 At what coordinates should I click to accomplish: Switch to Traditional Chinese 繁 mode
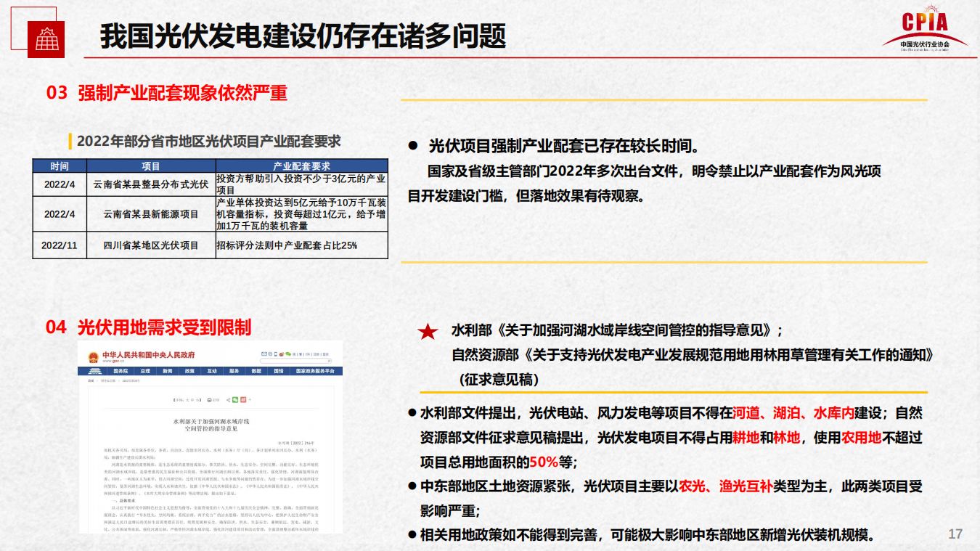301,354
